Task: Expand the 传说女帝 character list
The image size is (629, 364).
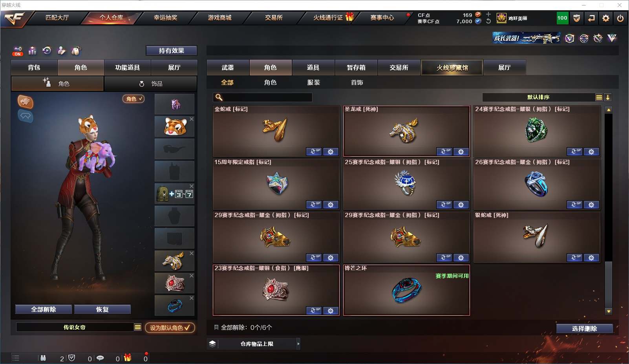Action: point(137,327)
